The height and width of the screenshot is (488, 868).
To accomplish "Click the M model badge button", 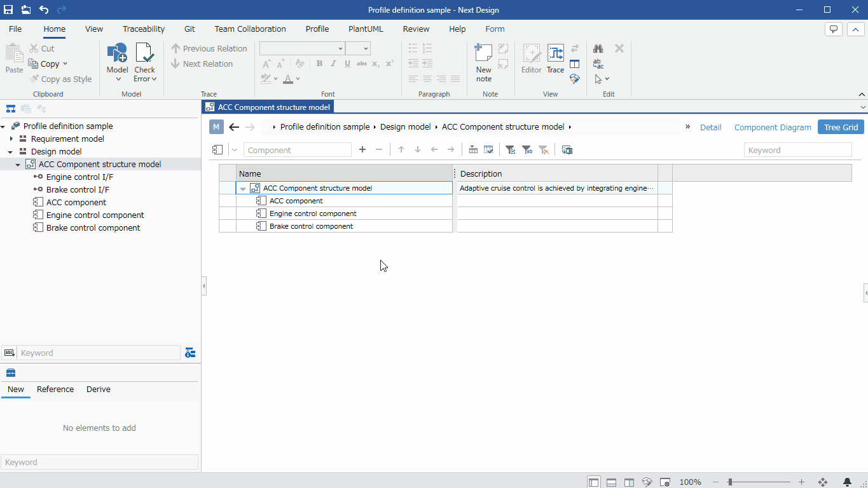I will (x=216, y=127).
